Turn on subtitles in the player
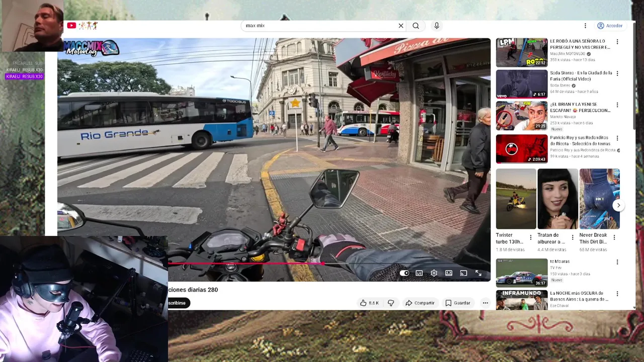This screenshot has height=362, width=644. [x=419, y=273]
